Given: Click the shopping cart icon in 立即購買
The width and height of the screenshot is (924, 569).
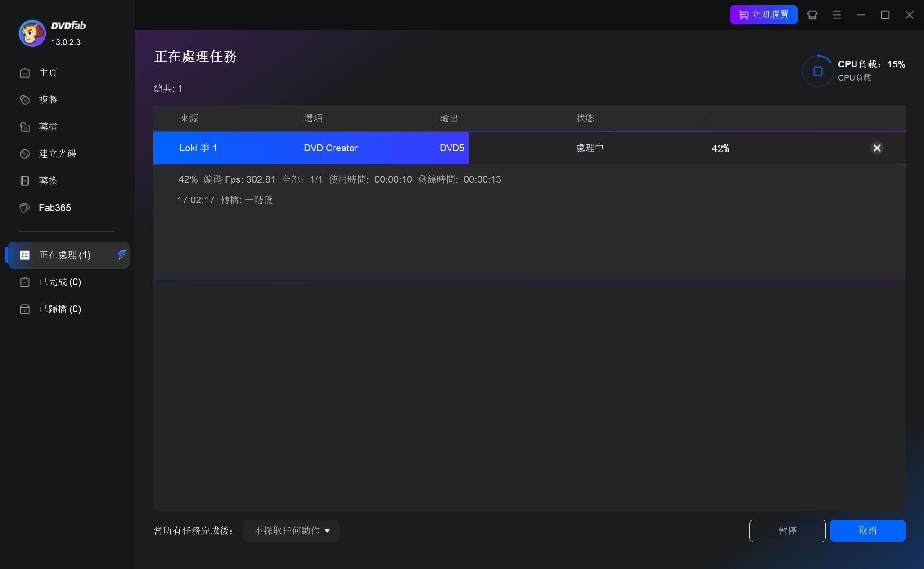Looking at the screenshot, I should pyautogui.click(x=744, y=15).
